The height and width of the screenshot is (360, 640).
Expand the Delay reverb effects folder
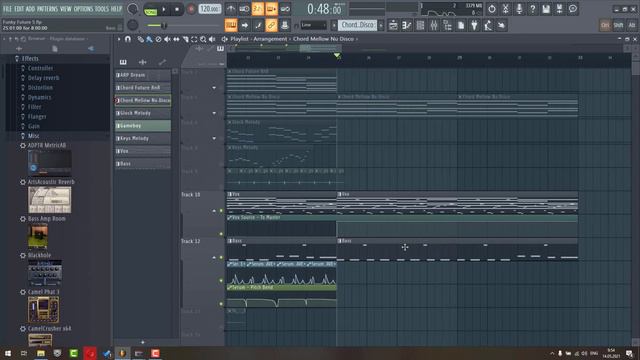point(43,78)
